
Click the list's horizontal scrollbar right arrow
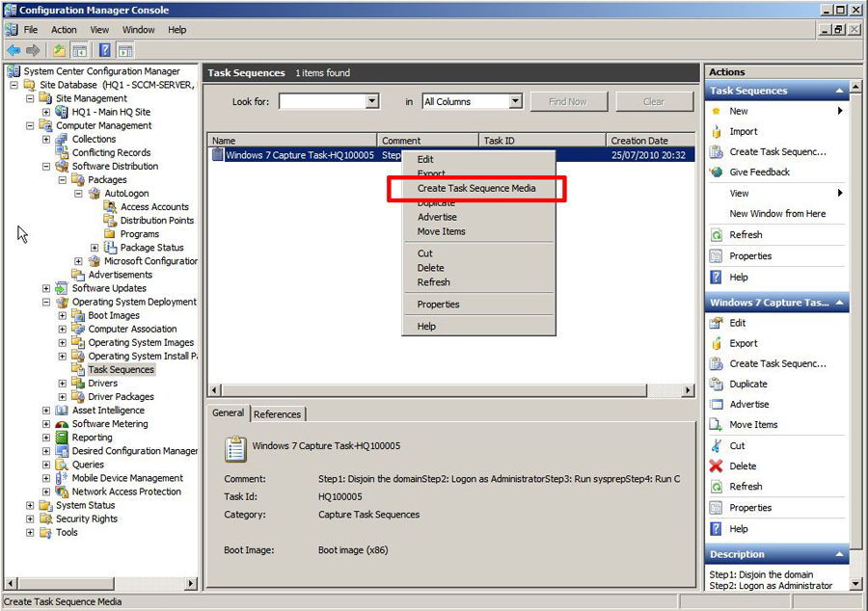click(688, 390)
